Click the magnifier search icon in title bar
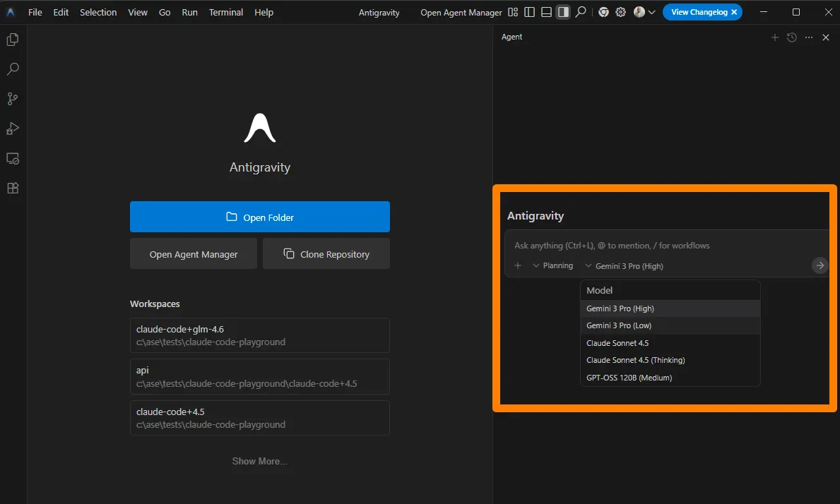The width and height of the screenshot is (840, 504). [580, 12]
